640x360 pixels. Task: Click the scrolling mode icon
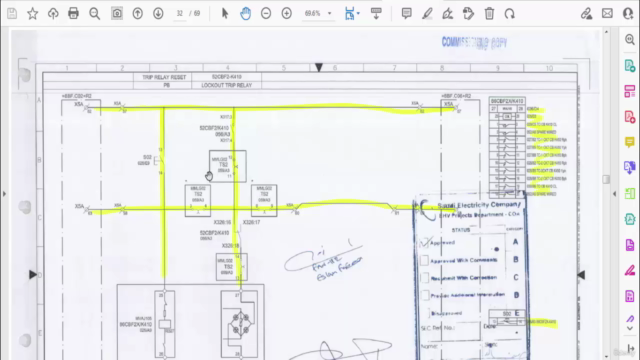click(x=376, y=13)
